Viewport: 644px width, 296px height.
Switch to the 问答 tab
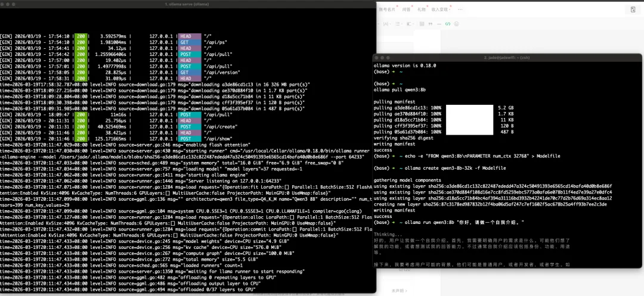[406, 10]
